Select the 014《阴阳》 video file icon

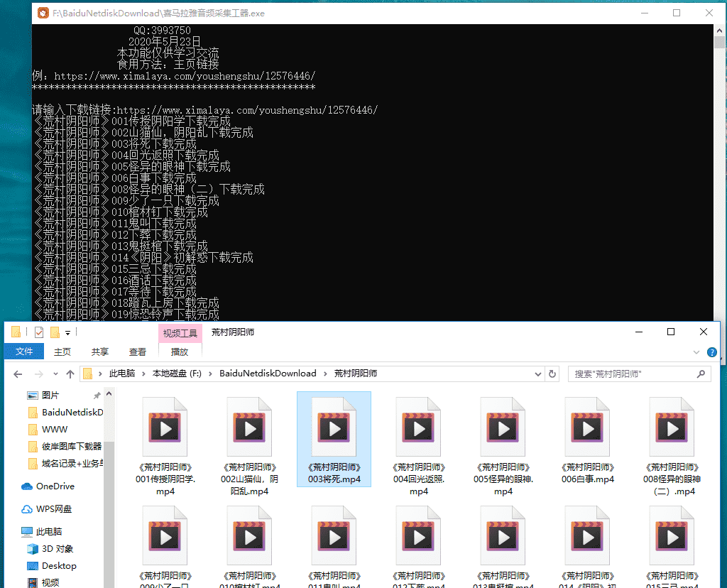pos(587,536)
